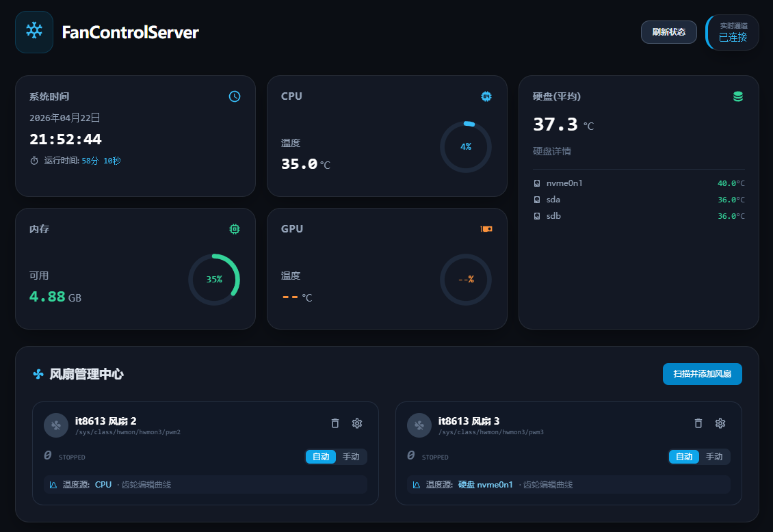Viewport: 773px width, 532px height.
Task: Click the FanControlServer snowflake logo
Action: pyautogui.click(x=34, y=32)
